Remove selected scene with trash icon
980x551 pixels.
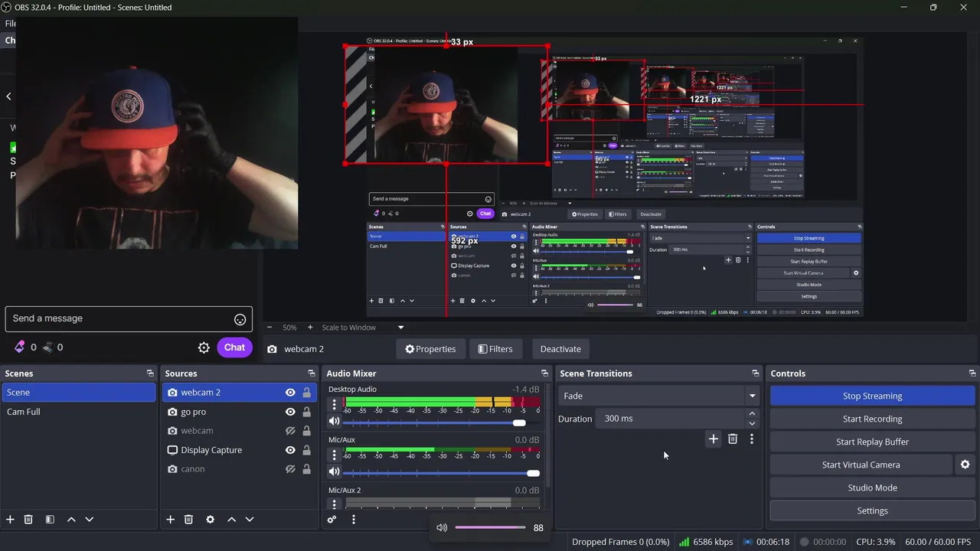click(28, 520)
